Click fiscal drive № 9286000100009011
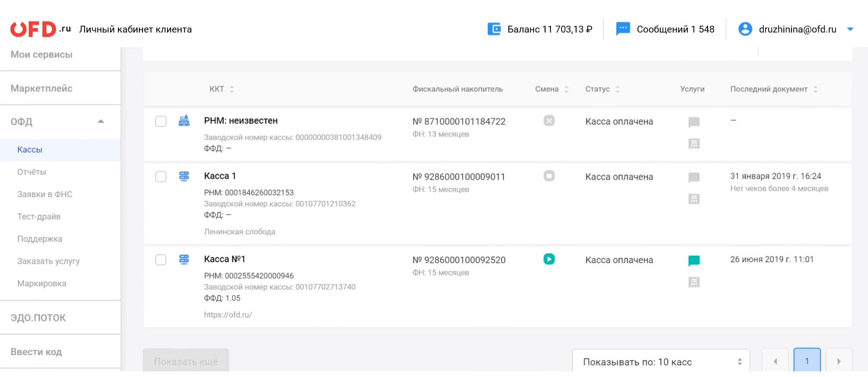Image resolution: width=868 pixels, height=377 pixels. pos(459,177)
